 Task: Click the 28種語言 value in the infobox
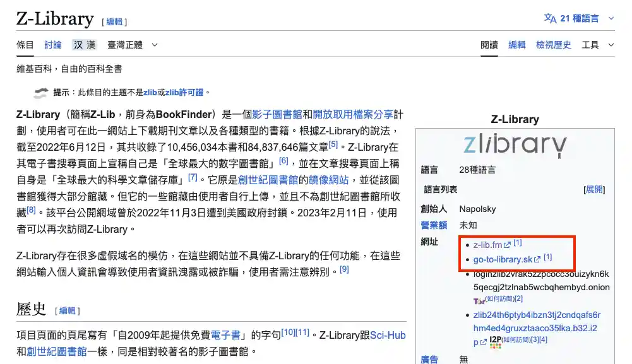[x=477, y=170]
